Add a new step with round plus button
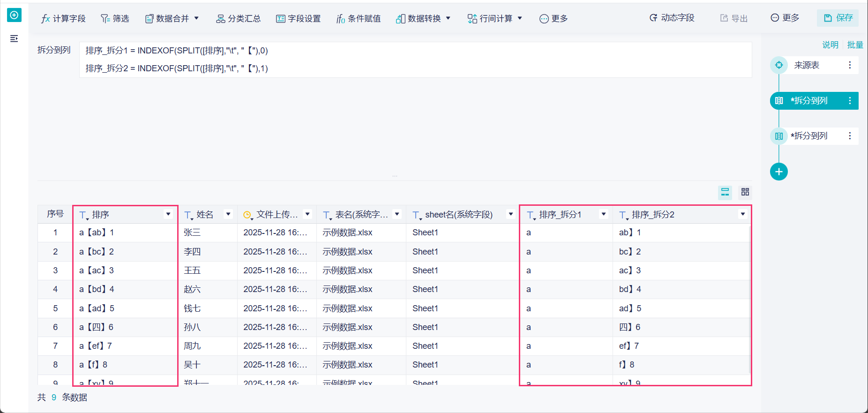 pyautogui.click(x=779, y=172)
